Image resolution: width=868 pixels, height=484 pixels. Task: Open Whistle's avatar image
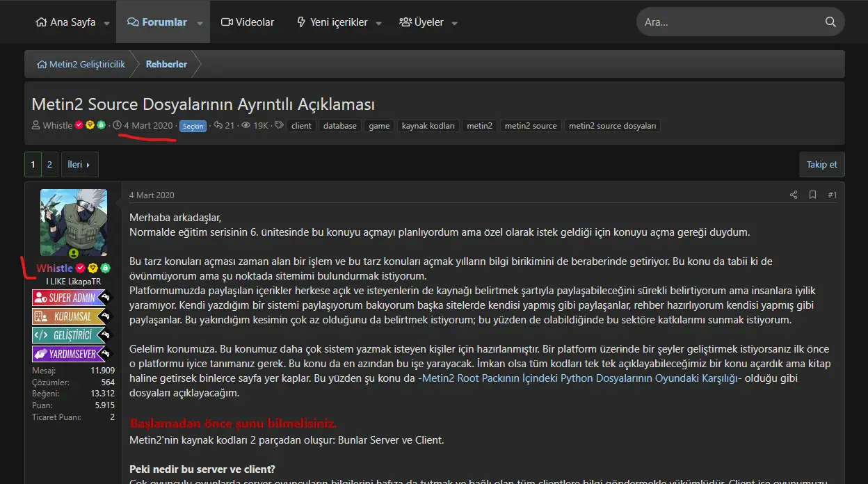click(x=74, y=223)
